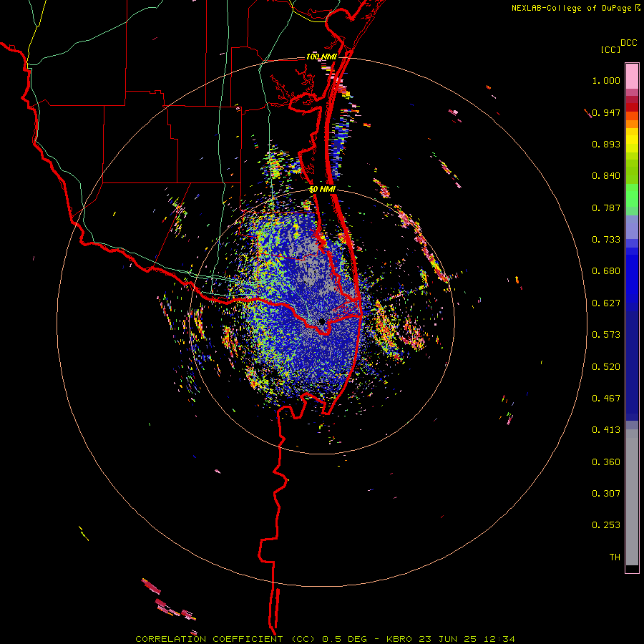The image size is (644, 644).
Task: Select the 0.947 scale value
Action: (x=606, y=112)
